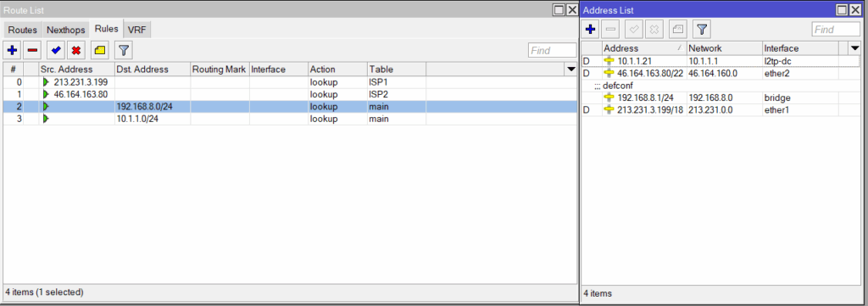Sort by # column header
The width and height of the screenshot is (868, 306).
[x=13, y=70]
